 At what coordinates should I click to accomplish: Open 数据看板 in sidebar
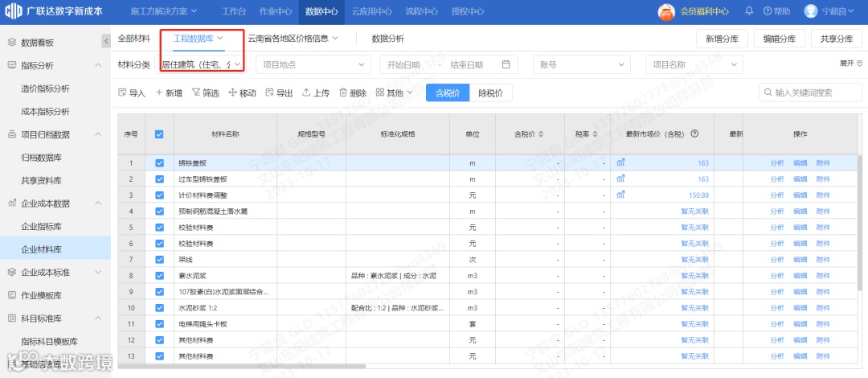[x=37, y=43]
